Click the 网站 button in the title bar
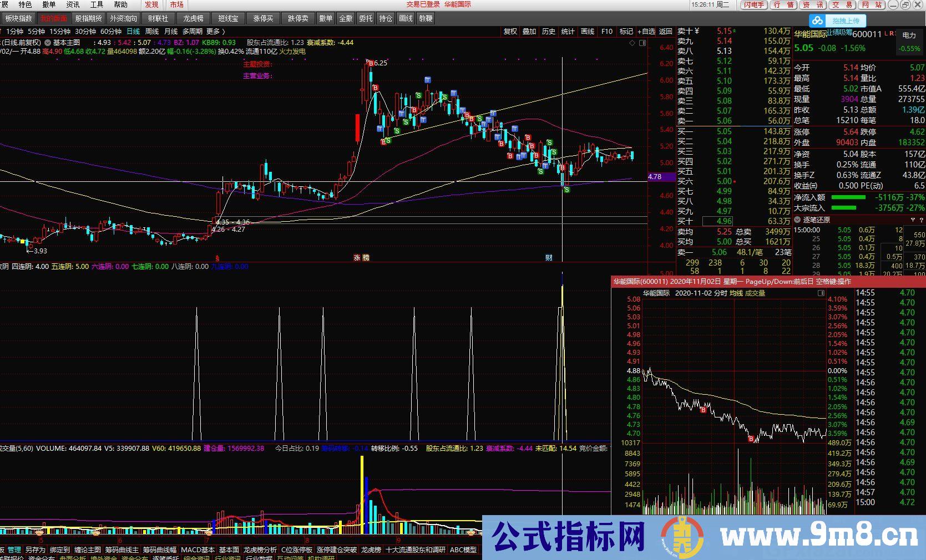The width and height of the screenshot is (926, 560). (x=871, y=4)
